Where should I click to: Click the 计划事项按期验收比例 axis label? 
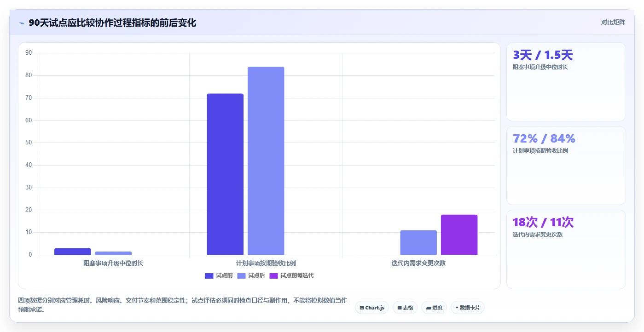[266, 263]
